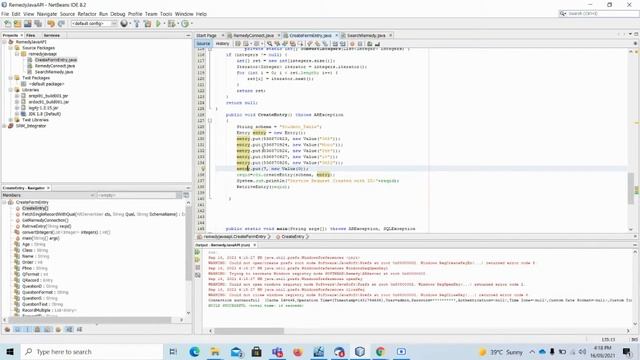Click the Profile Project toolbar icon
Viewport: 640px width, 360px height.
185,24
